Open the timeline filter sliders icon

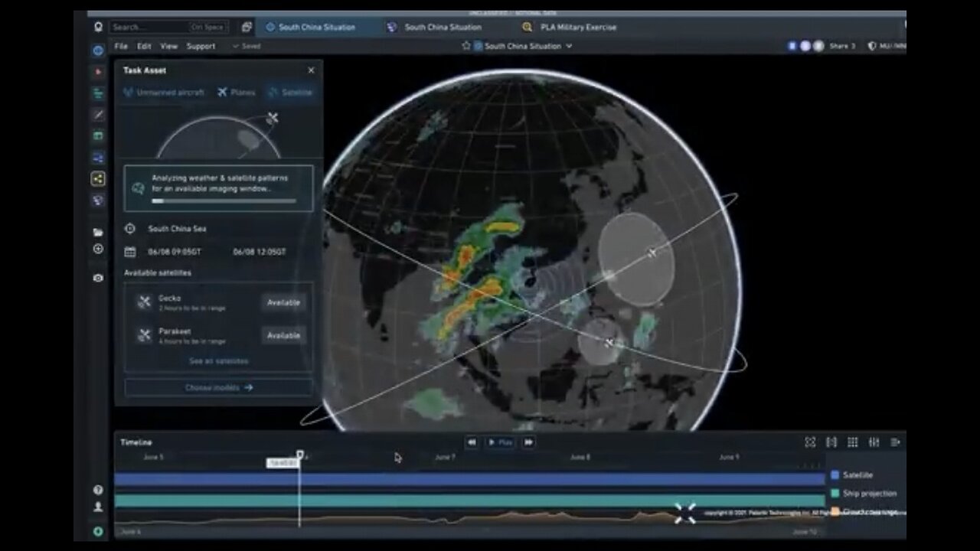click(874, 442)
